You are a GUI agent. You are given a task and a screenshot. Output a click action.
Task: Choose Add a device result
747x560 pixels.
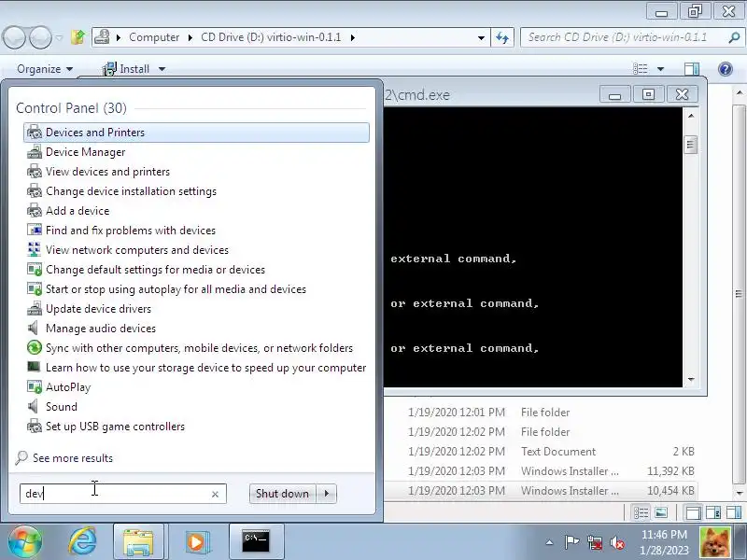point(78,211)
